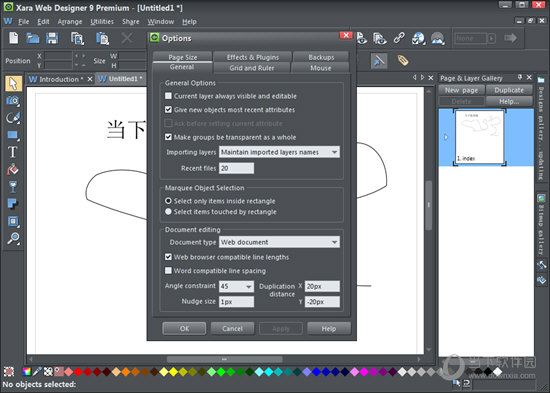Open the Document type dropdown
Image resolution: width=550 pixels, height=393 pixels.
coord(279,242)
